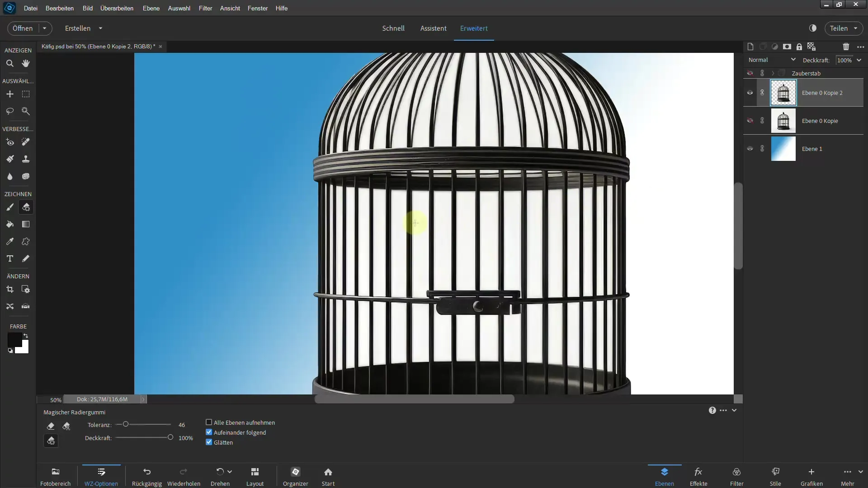Viewport: 868px width, 488px height.
Task: Select the Sponge tool
Action: [26, 176]
